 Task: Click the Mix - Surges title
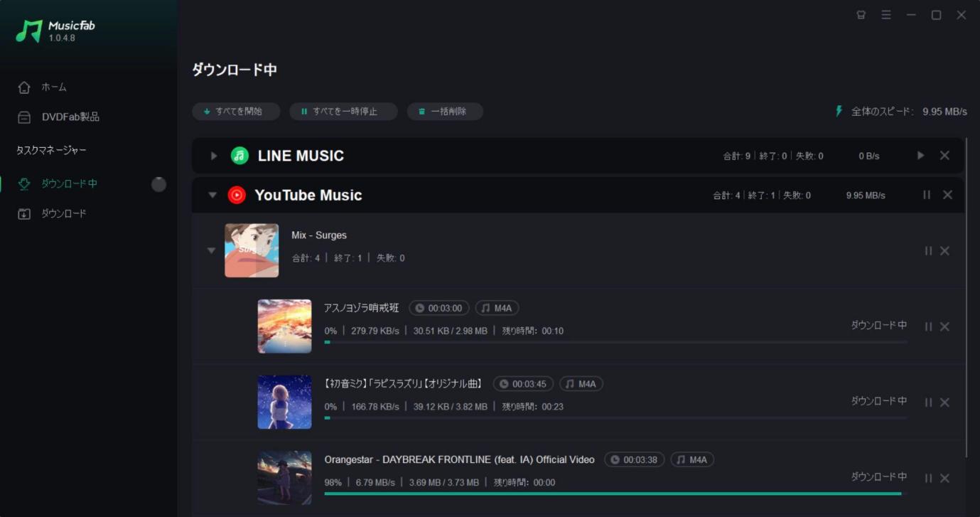319,235
